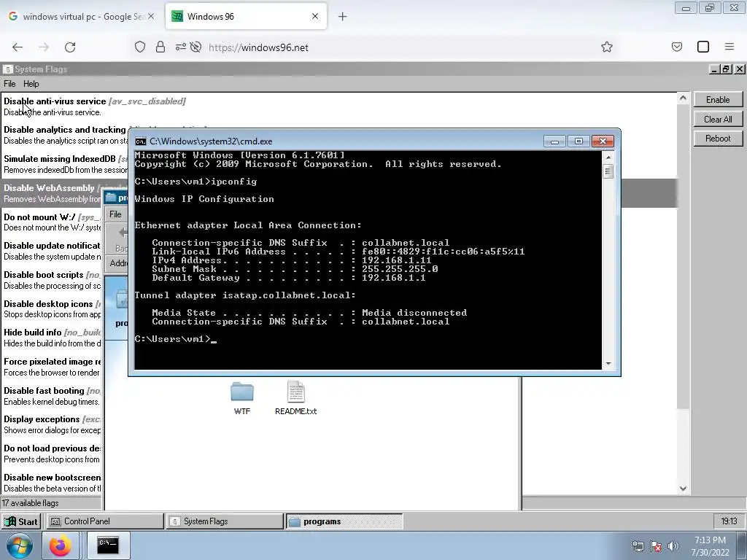Viewport: 747px width, 560px height.
Task: Select programs taskbar button
Action: (344, 521)
